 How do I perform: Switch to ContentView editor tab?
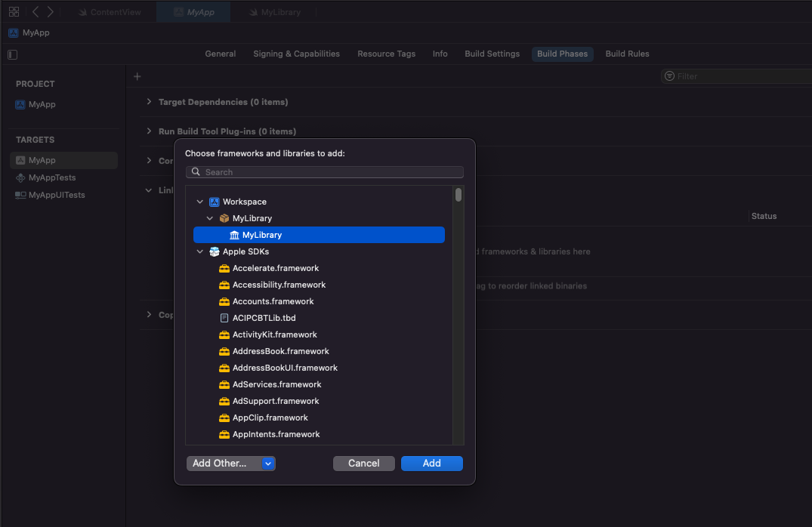click(110, 12)
